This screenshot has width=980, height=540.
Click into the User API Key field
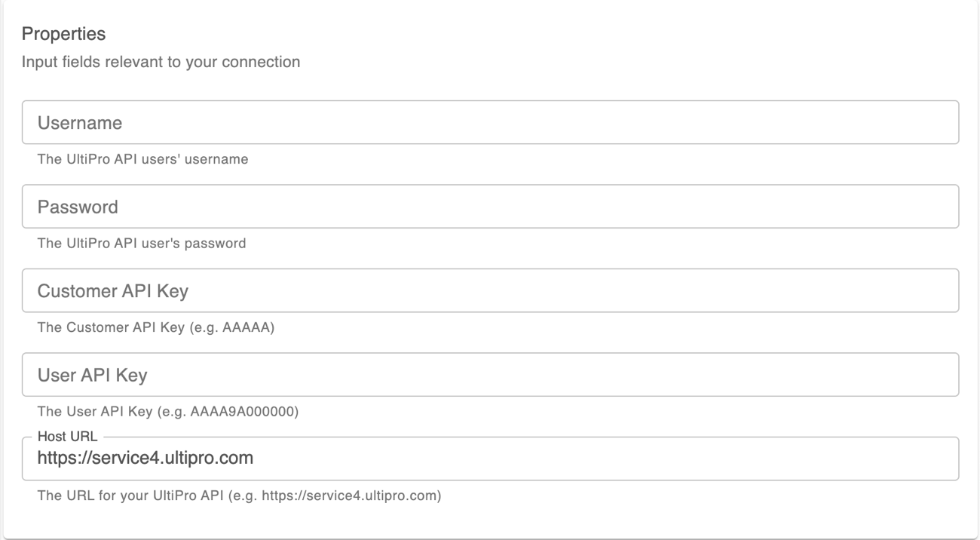[490, 375]
